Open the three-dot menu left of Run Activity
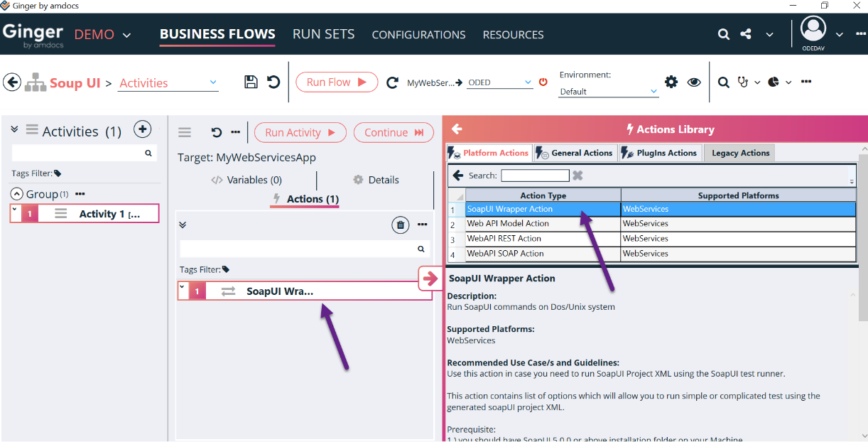 point(235,132)
